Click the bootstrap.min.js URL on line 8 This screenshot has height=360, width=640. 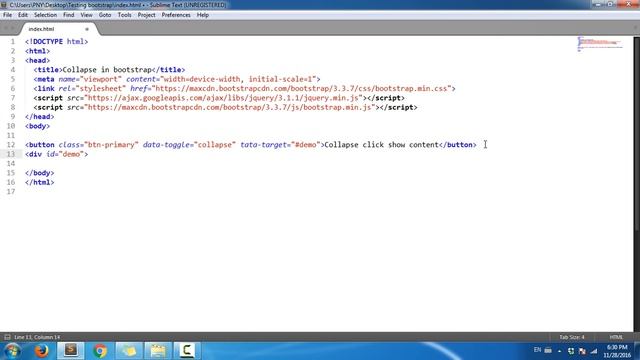(x=230, y=107)
